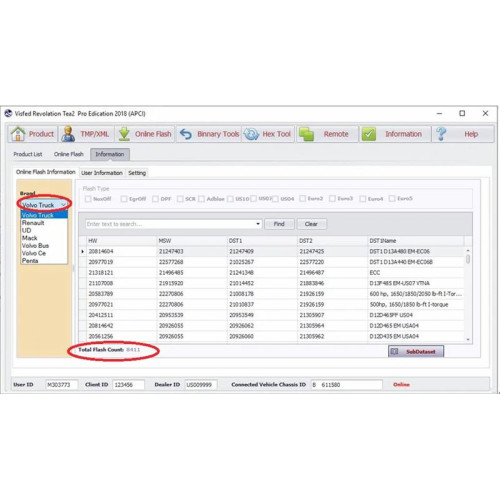
Task: Sort by the DST2 column header
Action: pos(333,241)
